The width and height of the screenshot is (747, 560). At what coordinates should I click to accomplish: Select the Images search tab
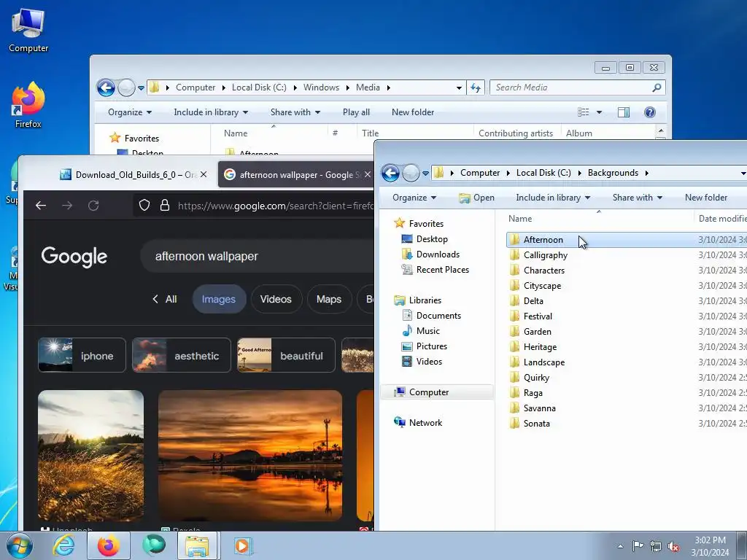click(219, 299)
